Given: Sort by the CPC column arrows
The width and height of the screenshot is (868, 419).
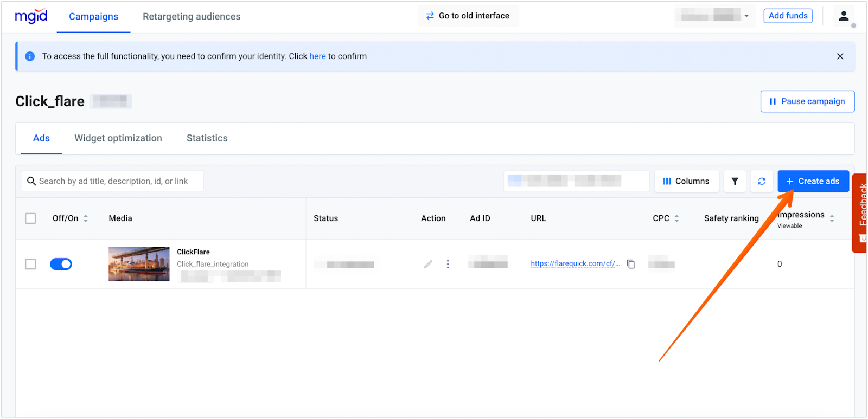Looking at the screenshot, I should pyautogui.click(x=676, y=218).
